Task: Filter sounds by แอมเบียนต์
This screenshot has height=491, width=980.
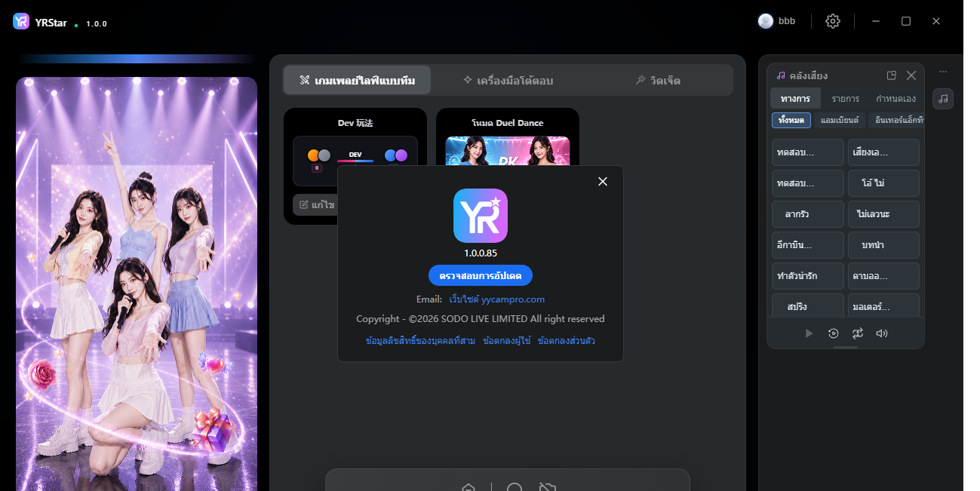Action: pos(840,120)
